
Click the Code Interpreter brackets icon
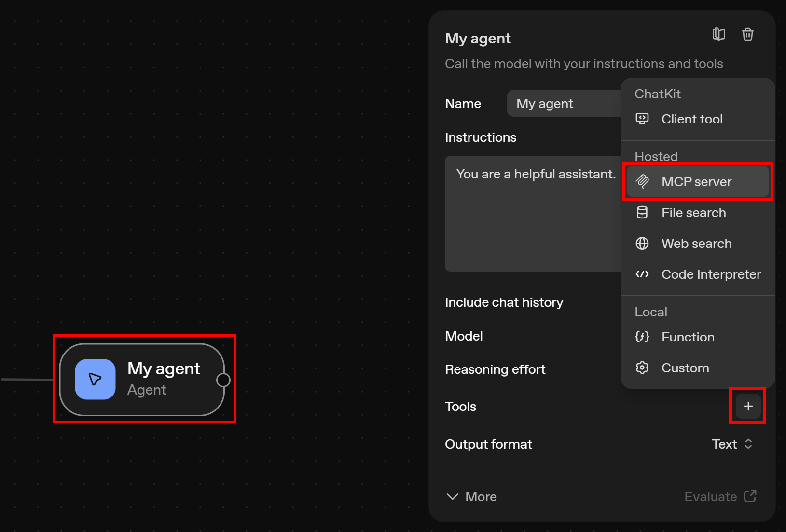click(x=642, y=274)
